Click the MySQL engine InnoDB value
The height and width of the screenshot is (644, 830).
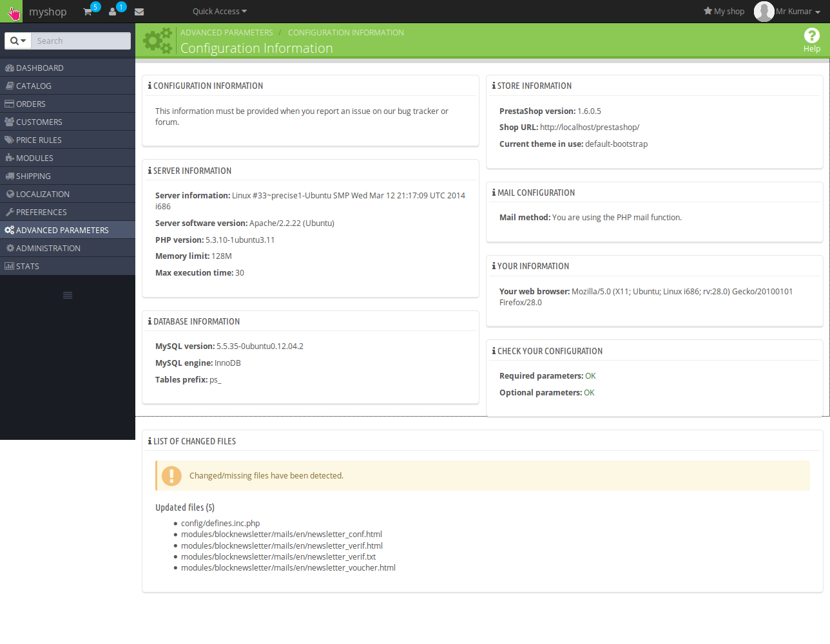pos(227,363)
